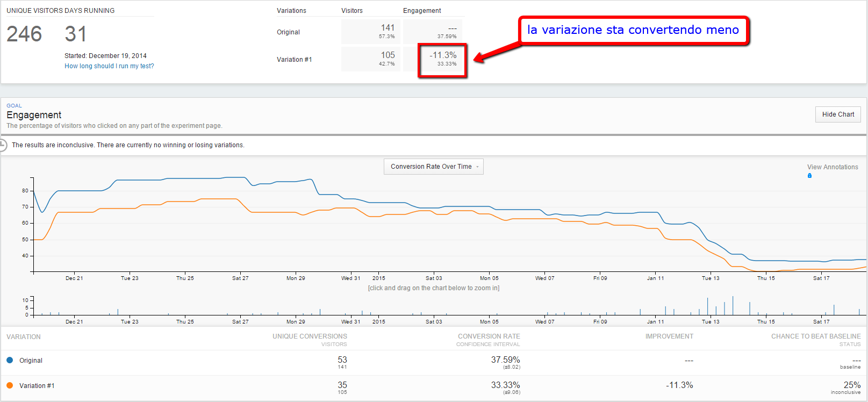The width and height of the screenshot is (868, 402).
Task: Click the red Italian annotation callout text
Action: click(x=633, y=30)
